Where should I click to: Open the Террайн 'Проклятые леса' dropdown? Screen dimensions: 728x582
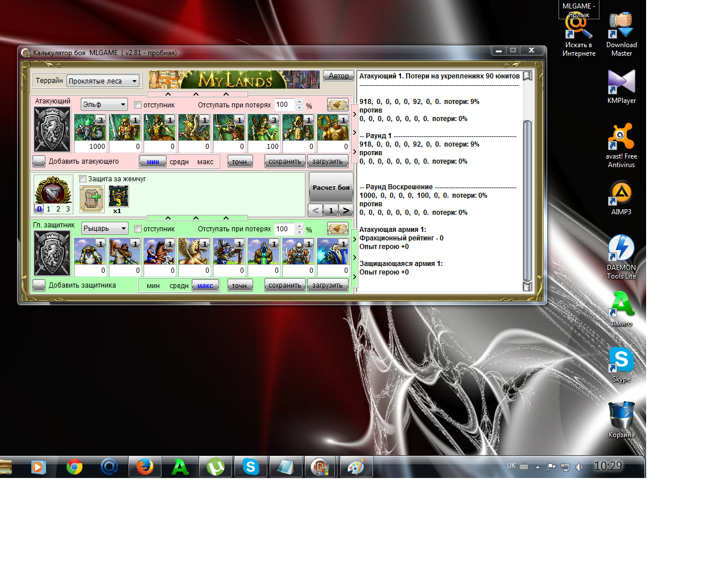click(x=103, y=81)
